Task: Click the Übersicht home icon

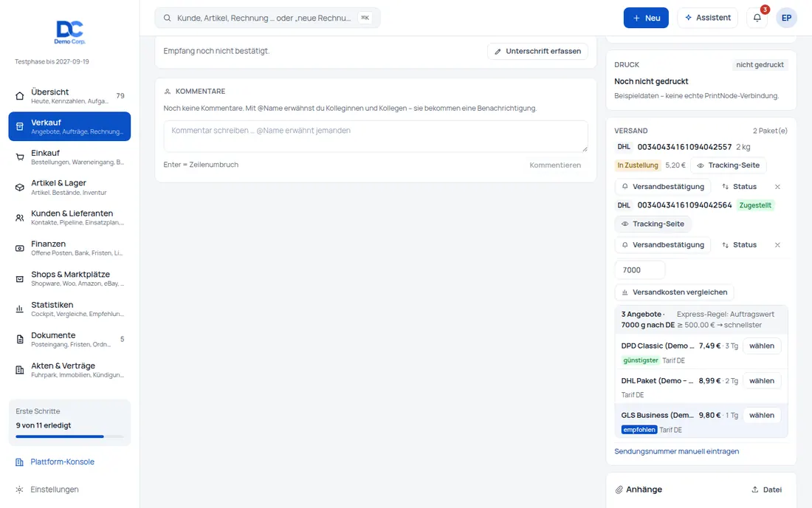Action: coord(20,96)
